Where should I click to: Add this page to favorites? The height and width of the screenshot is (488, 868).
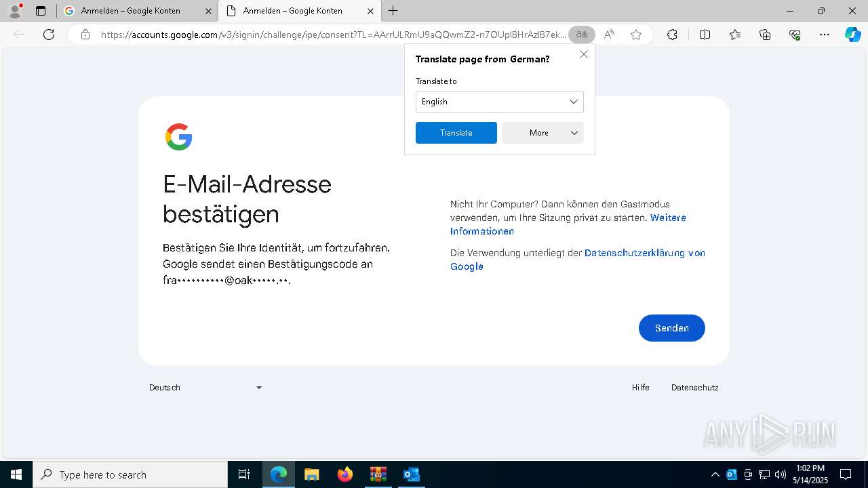pyautogui.click(x=636, y=35)
